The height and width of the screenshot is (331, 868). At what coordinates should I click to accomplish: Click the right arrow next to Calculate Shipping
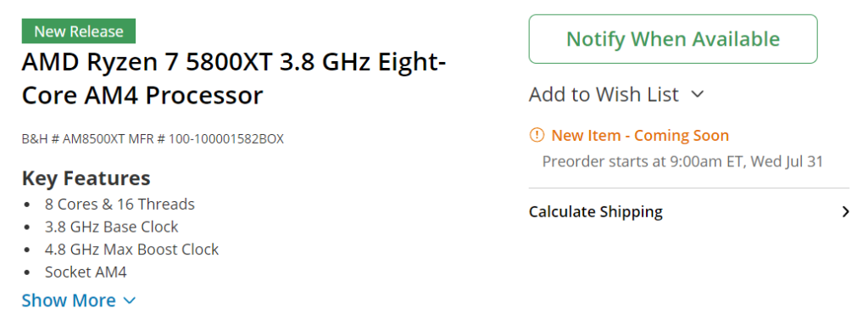point(845,212)
